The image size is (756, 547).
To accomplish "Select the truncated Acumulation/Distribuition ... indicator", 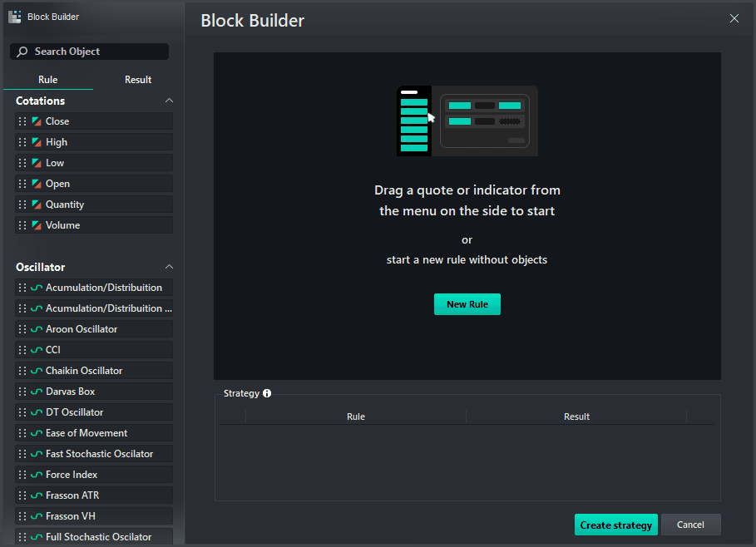I will 94,308.
